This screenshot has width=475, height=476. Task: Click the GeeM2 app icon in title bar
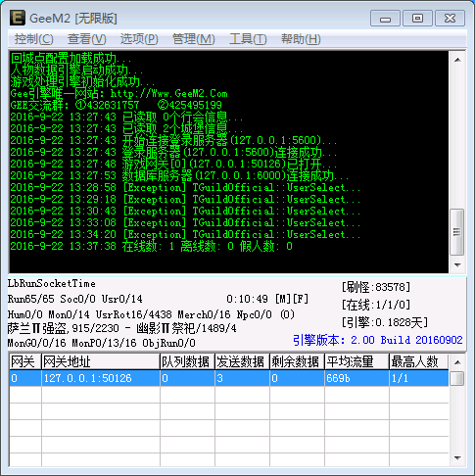[17, 18]
